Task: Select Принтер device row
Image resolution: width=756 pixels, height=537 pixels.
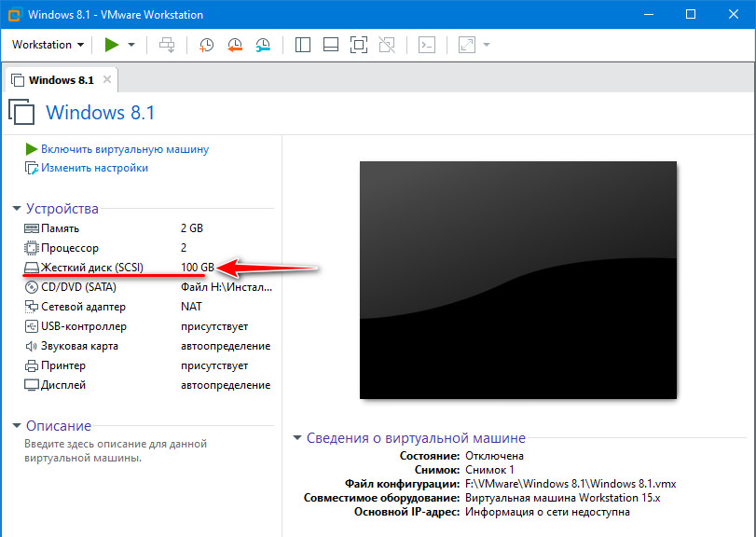Action: point(148,365)
